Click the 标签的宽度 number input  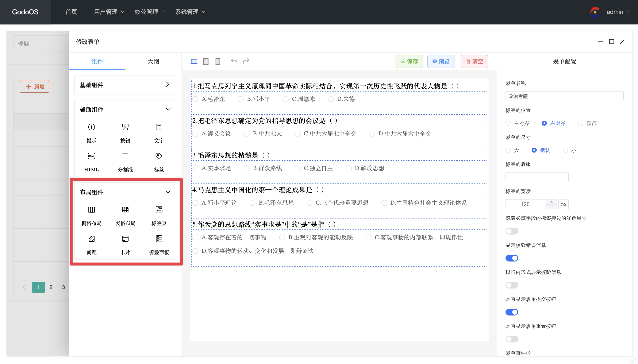[526, 204]
